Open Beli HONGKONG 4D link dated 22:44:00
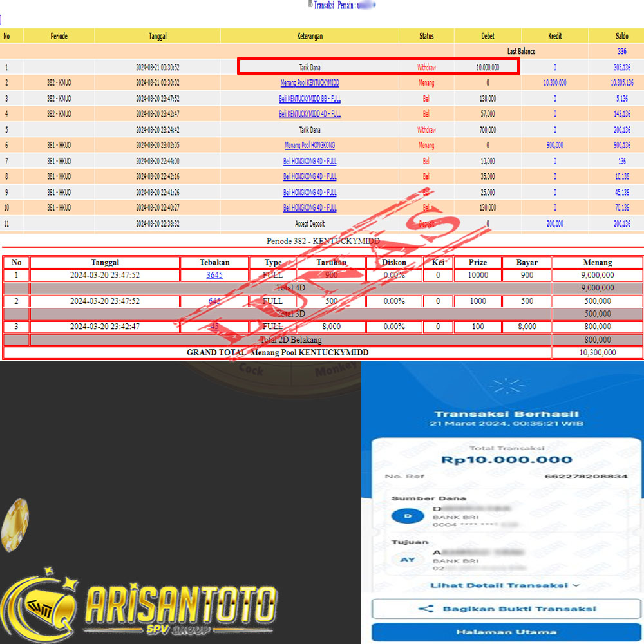 coord(310,161)
